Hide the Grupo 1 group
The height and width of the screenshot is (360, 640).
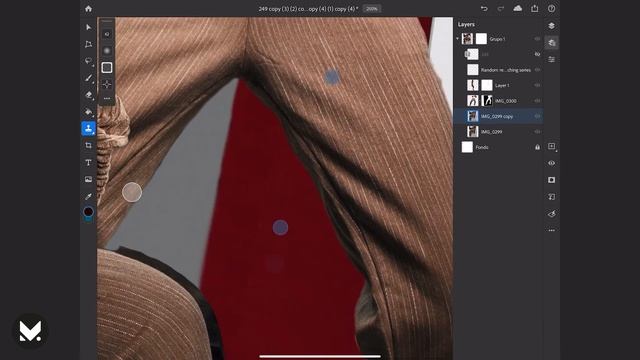point(537,39)
